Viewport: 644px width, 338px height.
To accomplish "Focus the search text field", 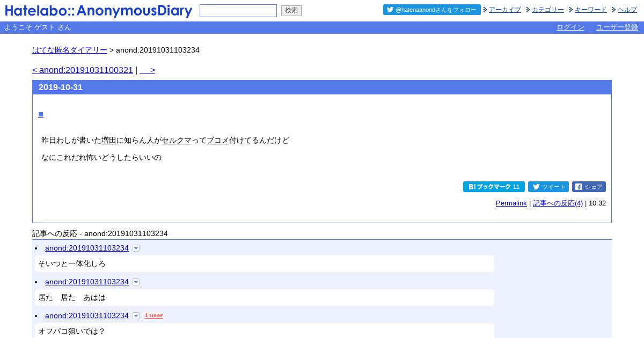I will pos(238,11).
